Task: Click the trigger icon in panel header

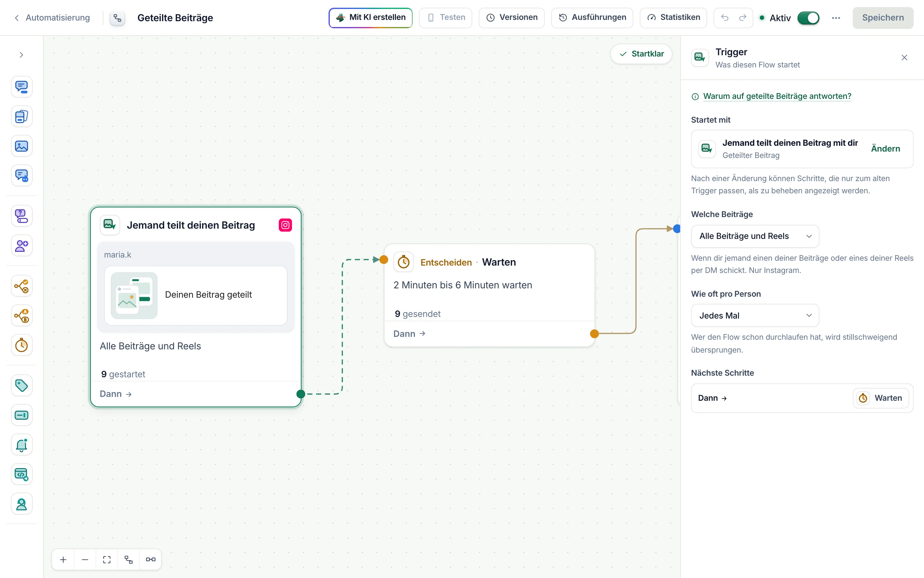Action: (x=700, y=58)
